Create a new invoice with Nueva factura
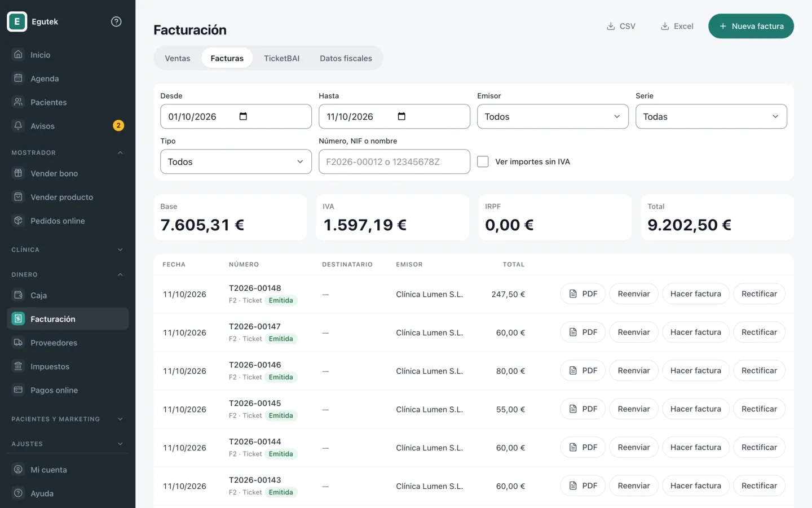 tap(751, 26)
